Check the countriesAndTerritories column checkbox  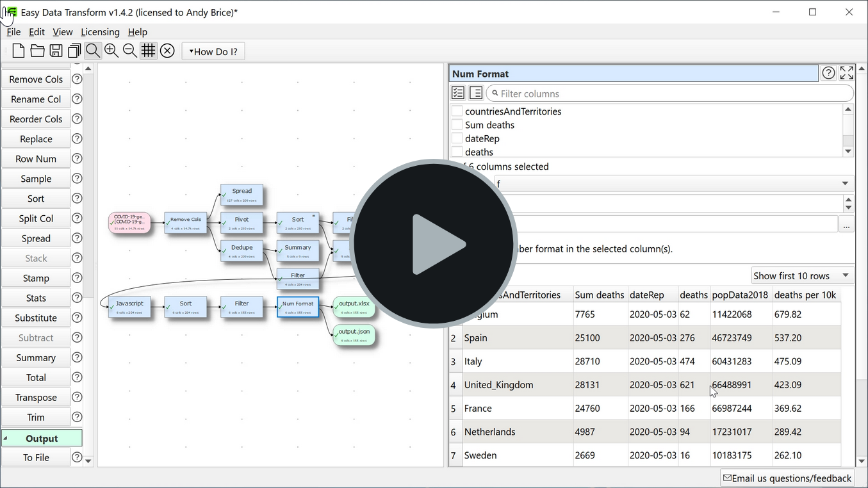(457, 111)
